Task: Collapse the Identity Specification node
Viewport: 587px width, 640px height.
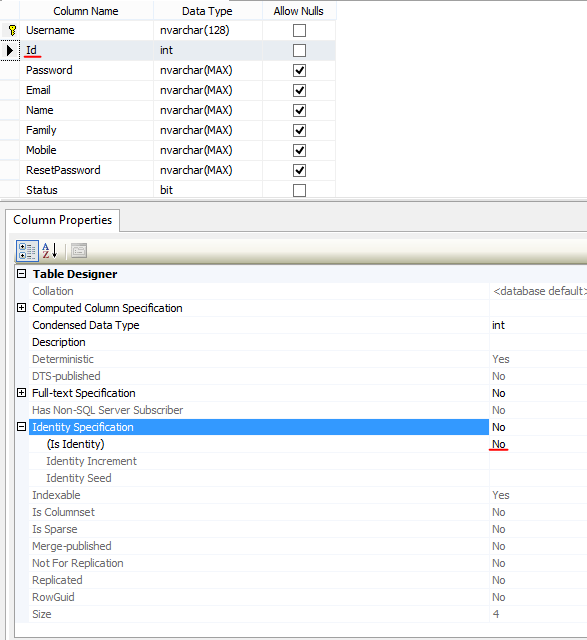Action: click(22, 427)
